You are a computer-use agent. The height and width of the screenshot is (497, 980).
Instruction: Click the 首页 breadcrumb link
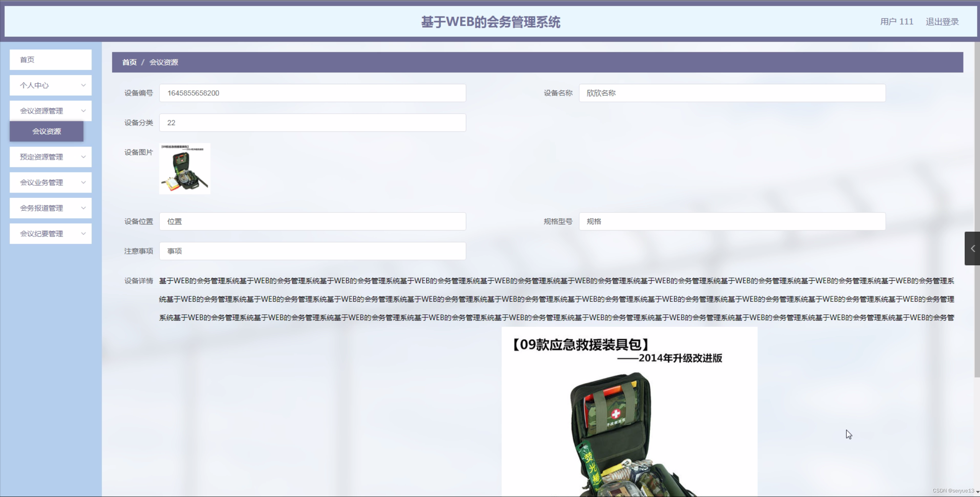[x=129, y=62]
